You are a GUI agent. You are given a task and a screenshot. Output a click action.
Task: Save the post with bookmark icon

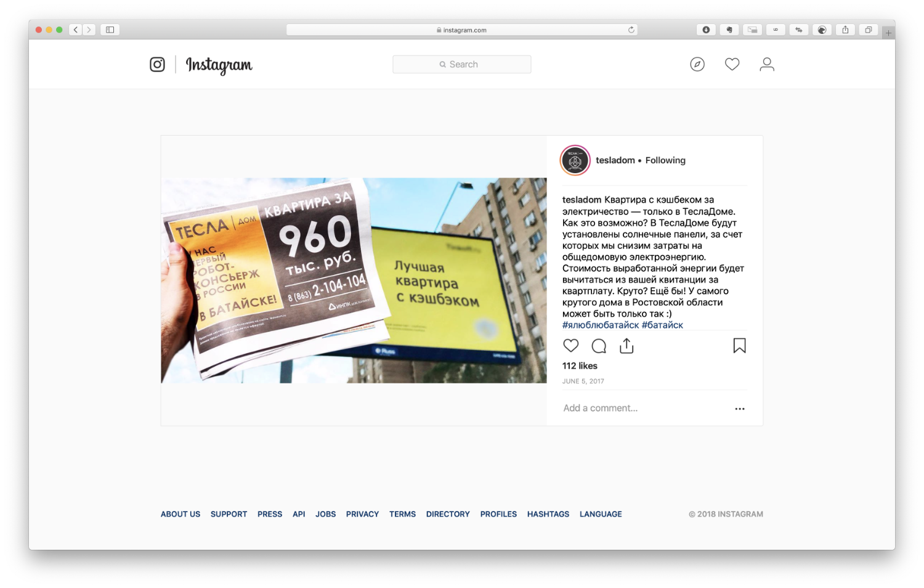740,346
